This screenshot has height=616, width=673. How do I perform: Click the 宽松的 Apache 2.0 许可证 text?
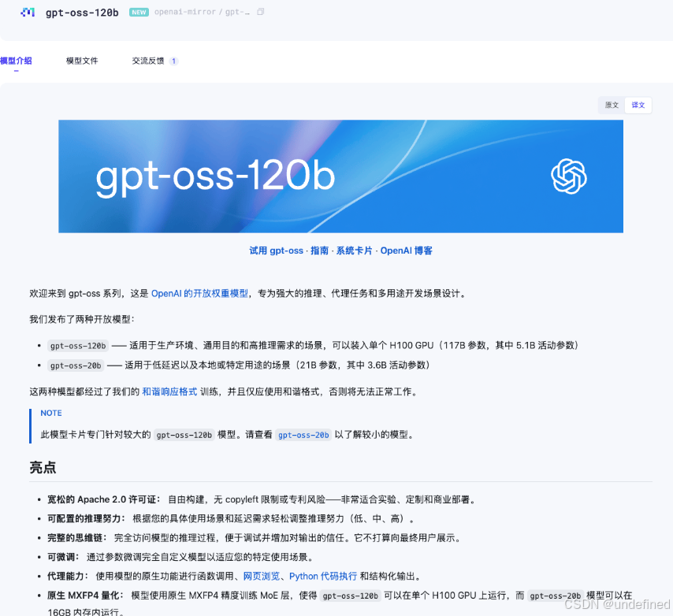click(104, 499)
